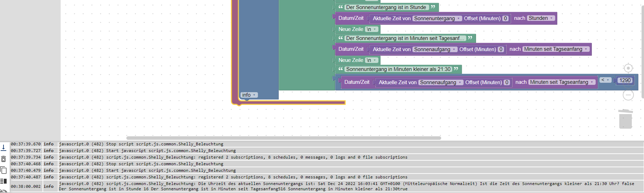Expand the Stunden format dropdown

click(x=541, y=18)
